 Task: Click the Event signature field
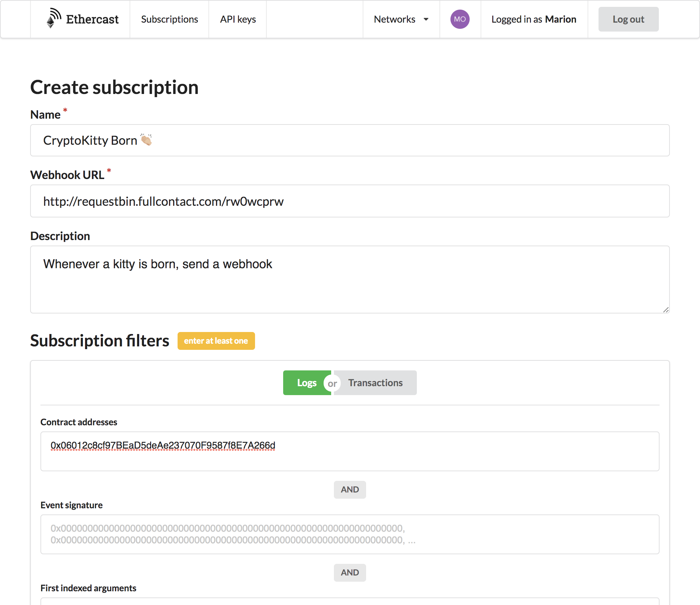(x=350, y=534)
